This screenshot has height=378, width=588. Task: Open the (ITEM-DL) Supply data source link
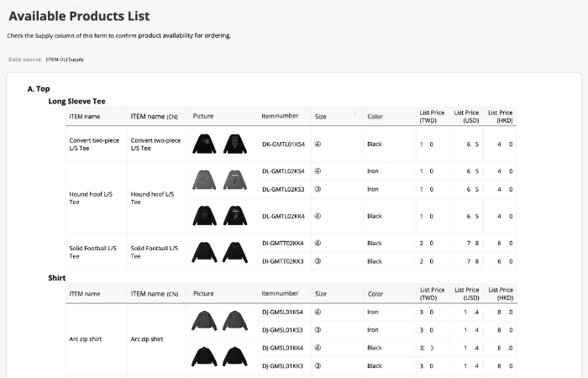[x=65, y=60]
